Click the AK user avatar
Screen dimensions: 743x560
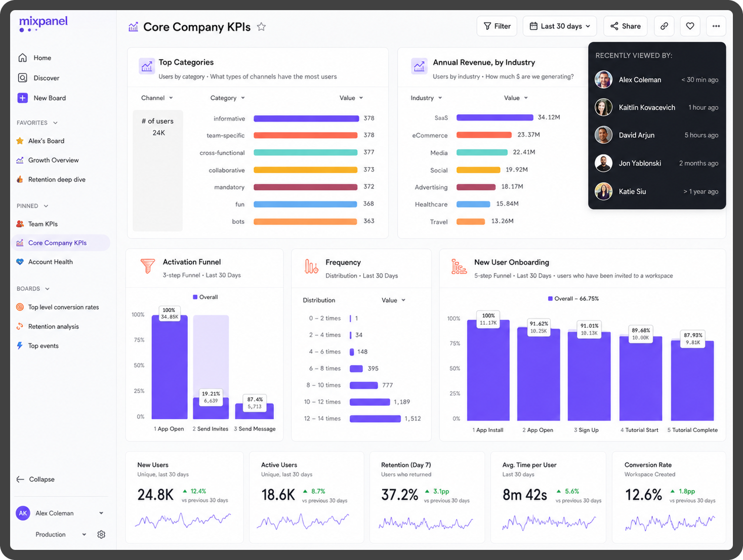point(23,513)
